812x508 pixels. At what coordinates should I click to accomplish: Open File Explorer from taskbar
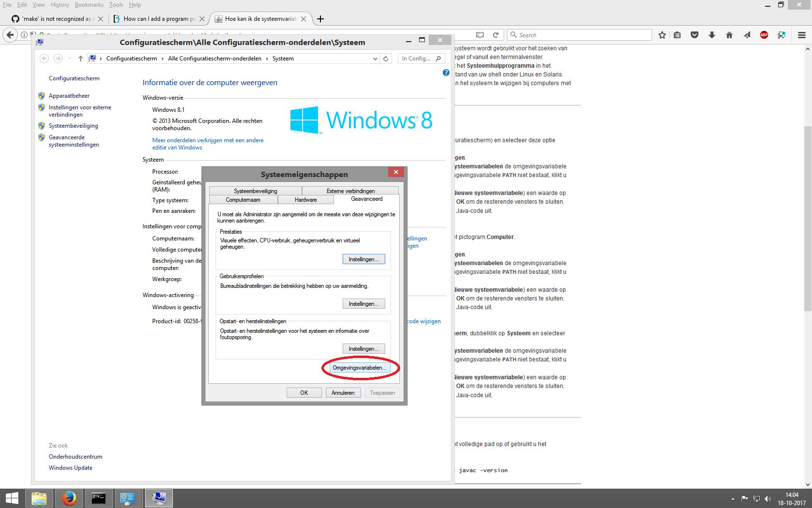point(39,498)
